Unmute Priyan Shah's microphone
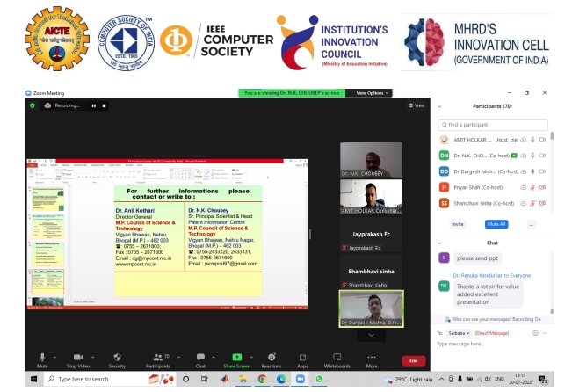Viewport: 565px width, 392px height. [532, 187]
